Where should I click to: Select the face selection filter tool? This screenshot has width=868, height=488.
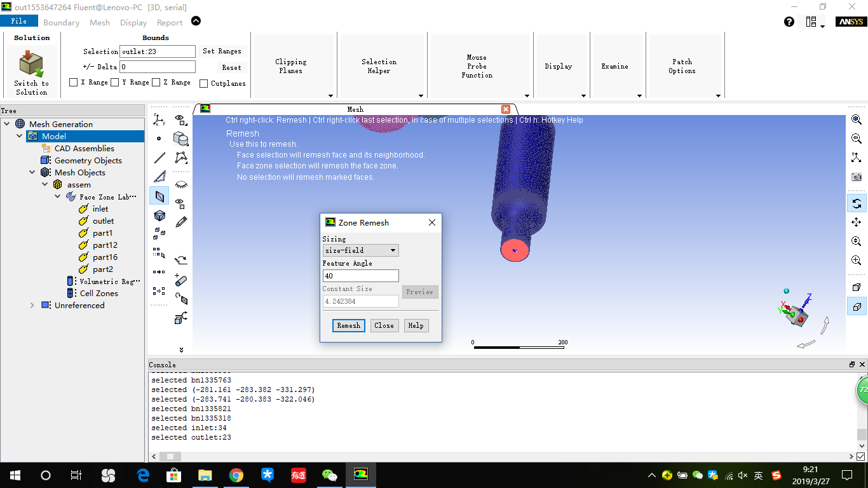pyautogui.click(x=159, y=196)
